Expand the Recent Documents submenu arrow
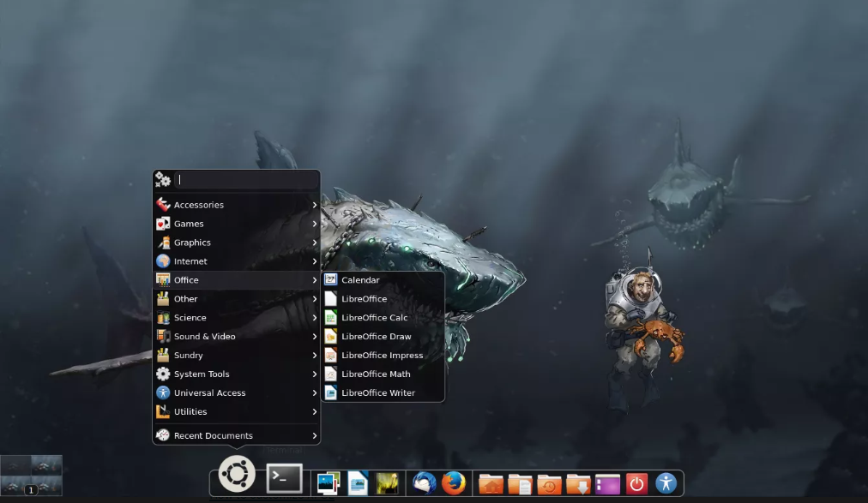 (315, 435)
